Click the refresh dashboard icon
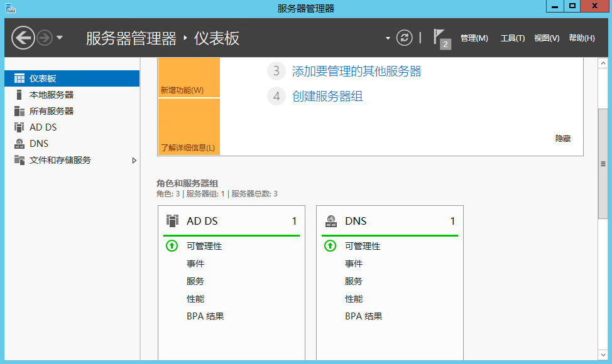 coord(405,38)
